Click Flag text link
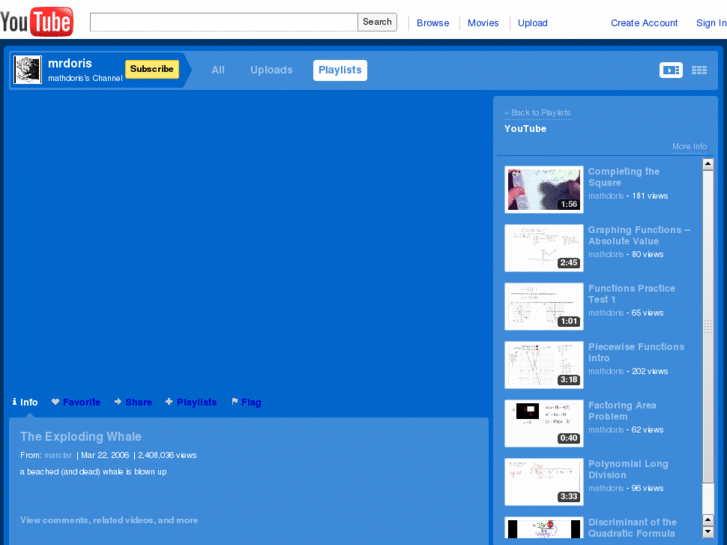 pyautogui.click(x=251, y=402)
